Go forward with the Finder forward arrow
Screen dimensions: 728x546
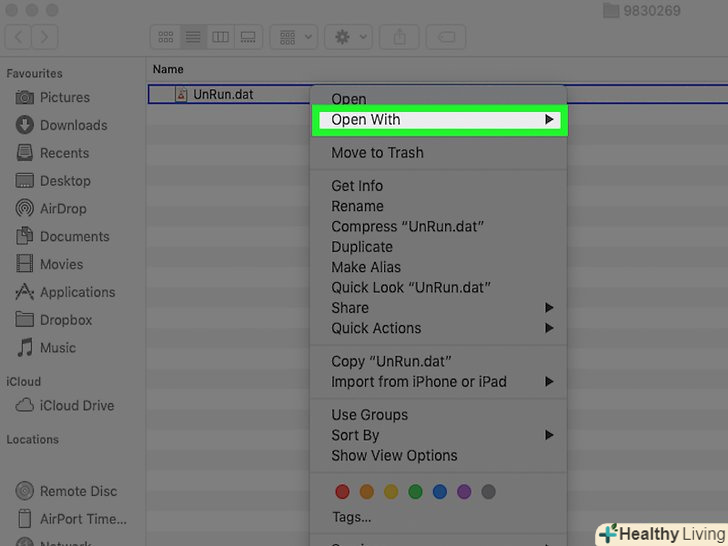coord(45,37)
